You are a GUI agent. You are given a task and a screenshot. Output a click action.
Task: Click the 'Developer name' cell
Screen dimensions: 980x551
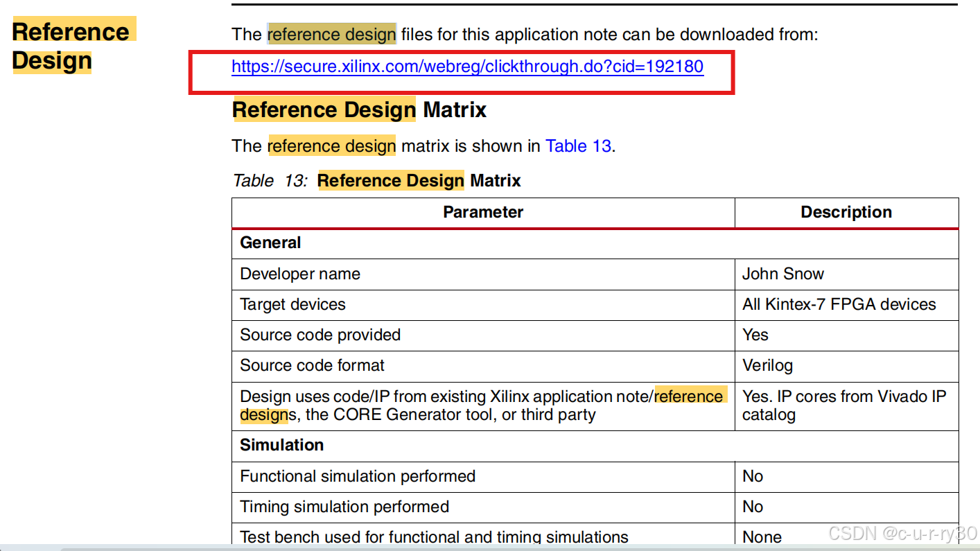pos(483,274)
